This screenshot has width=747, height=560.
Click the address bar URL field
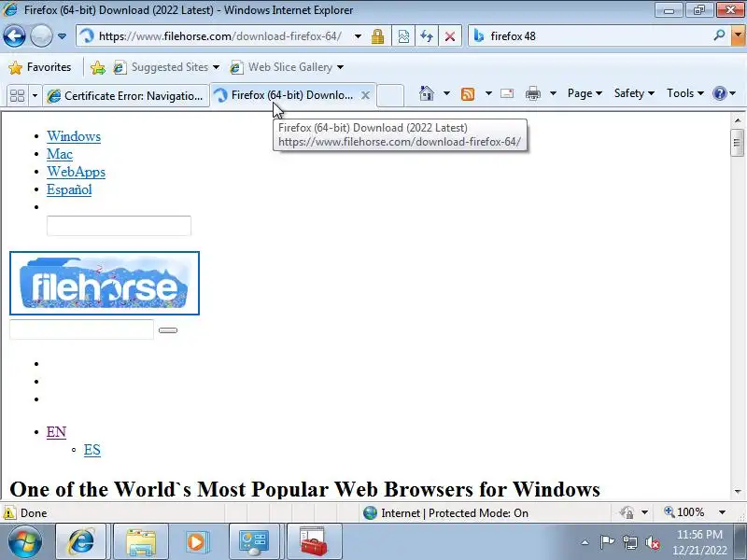(219, 36)
